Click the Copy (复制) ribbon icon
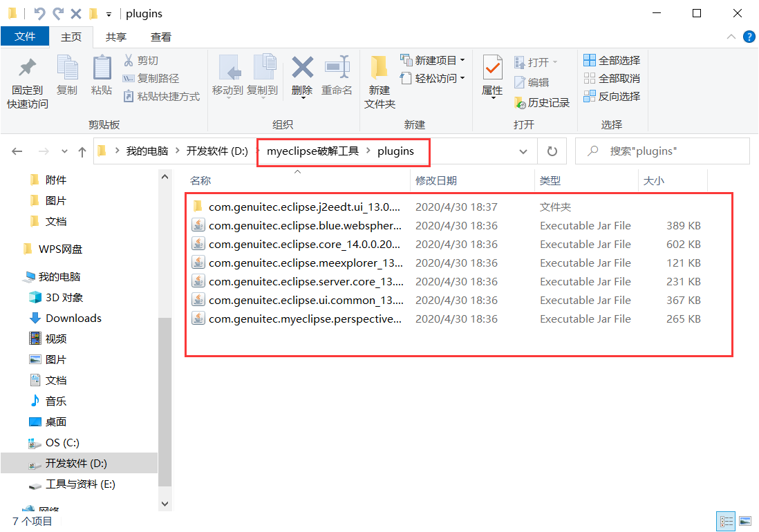This screenshot has width=759, height=532. (x=67, y=67)
